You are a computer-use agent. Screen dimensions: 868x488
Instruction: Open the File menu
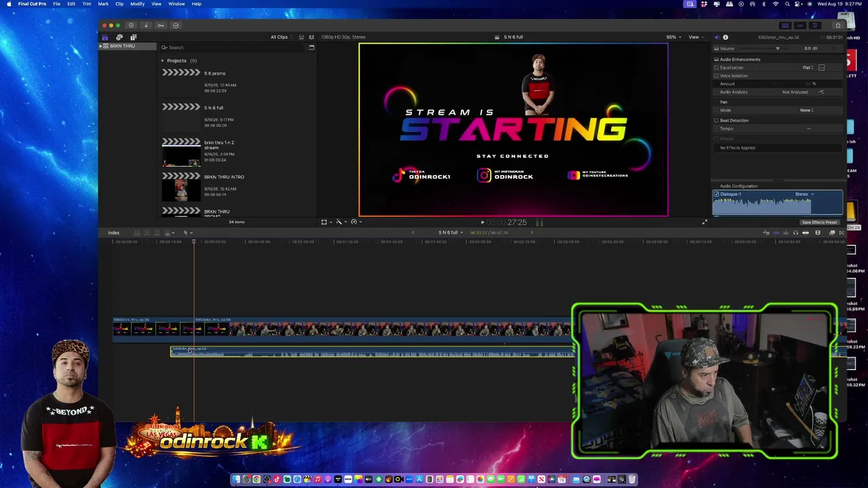(x=56, y=4)
